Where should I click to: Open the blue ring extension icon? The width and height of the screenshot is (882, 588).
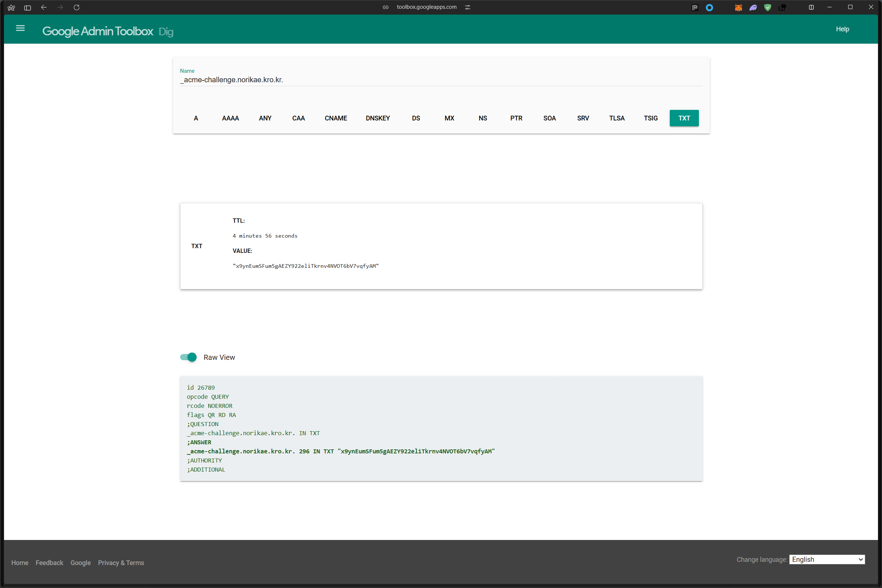coord(709,8)
